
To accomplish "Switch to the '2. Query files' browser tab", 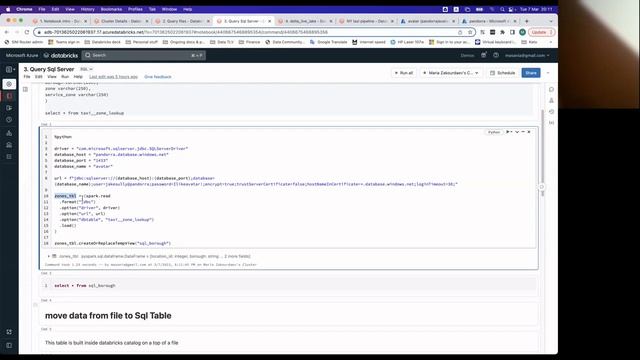I will pyautogui.click(x=182, y=21).
